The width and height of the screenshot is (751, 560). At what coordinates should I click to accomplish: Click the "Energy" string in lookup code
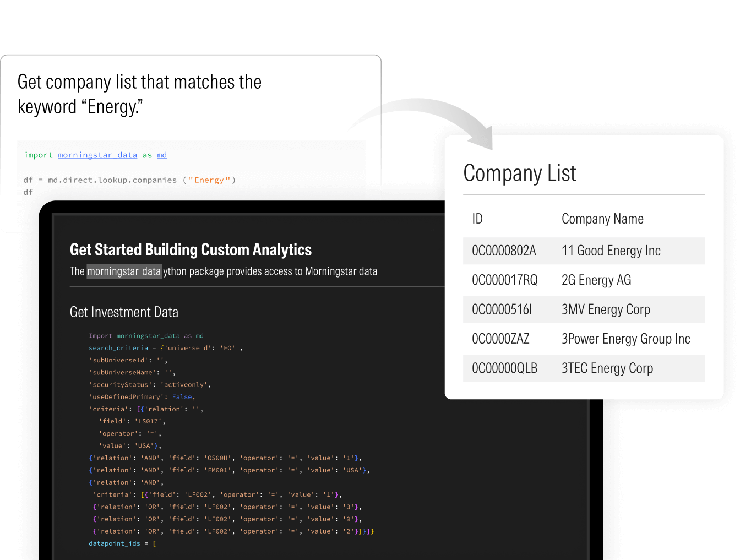(209, 180)
